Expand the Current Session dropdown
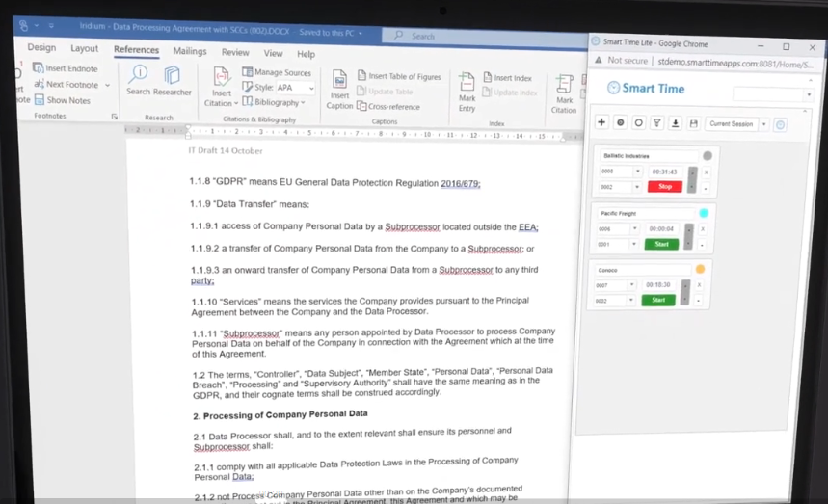 763,124
